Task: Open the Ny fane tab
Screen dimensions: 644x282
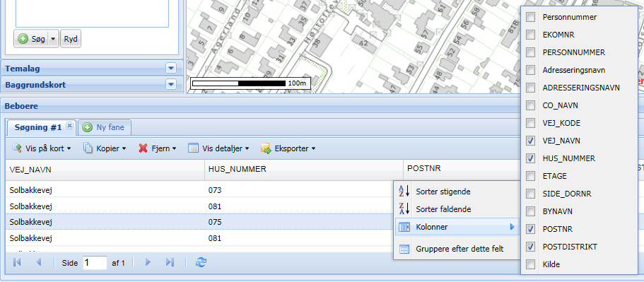Action: 105,127
